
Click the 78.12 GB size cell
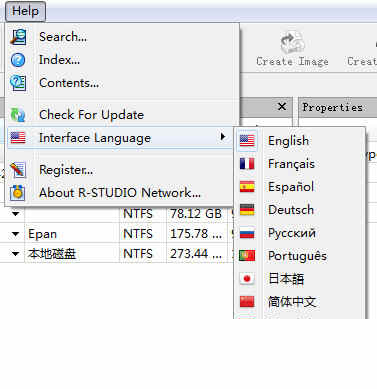[196, 214]
